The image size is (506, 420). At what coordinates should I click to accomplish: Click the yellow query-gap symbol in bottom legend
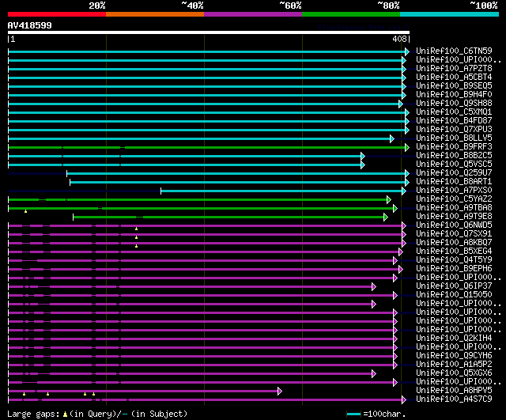pyautogui.click(x=65, y=414)
